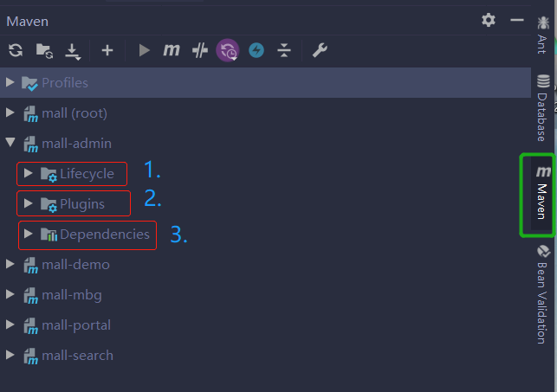
Task: Execute Maven goal 'm' icon
Action: tap(172, 50)
